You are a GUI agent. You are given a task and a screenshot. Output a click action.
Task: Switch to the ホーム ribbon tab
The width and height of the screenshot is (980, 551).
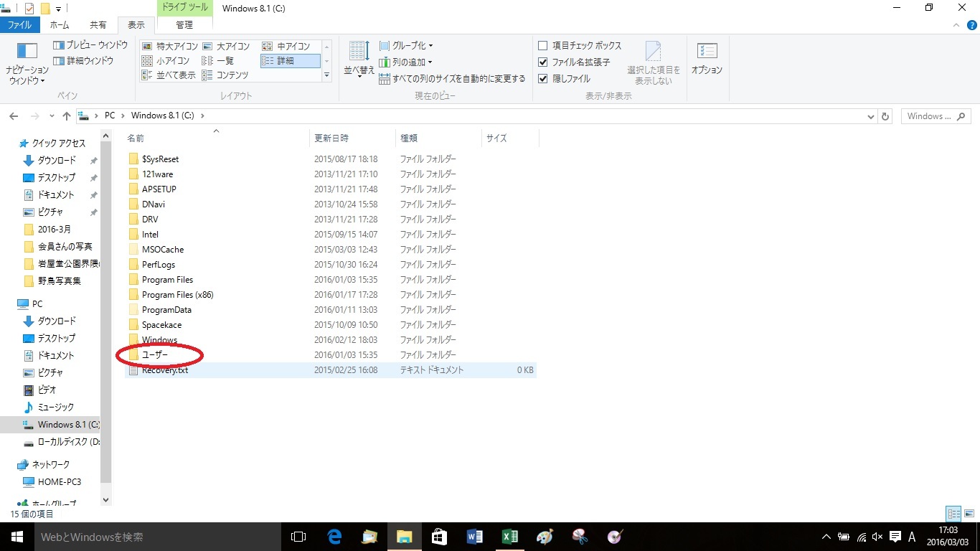[60, 25]
